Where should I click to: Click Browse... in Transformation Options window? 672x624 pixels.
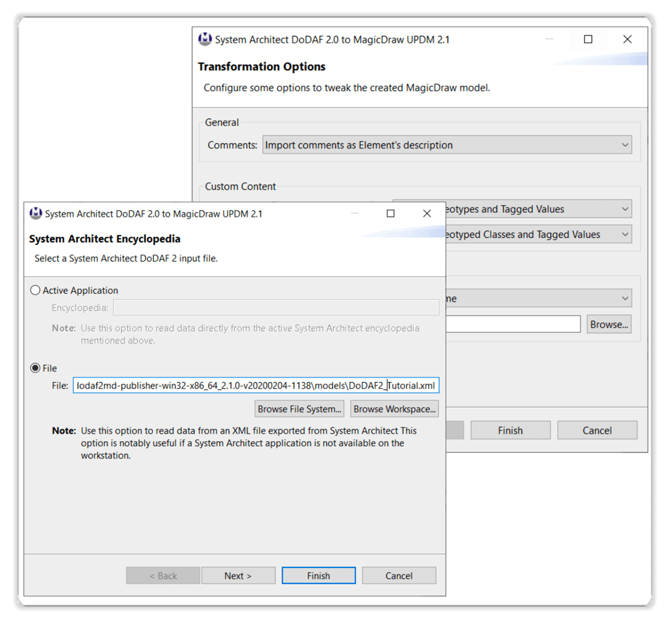coord(609,324)
